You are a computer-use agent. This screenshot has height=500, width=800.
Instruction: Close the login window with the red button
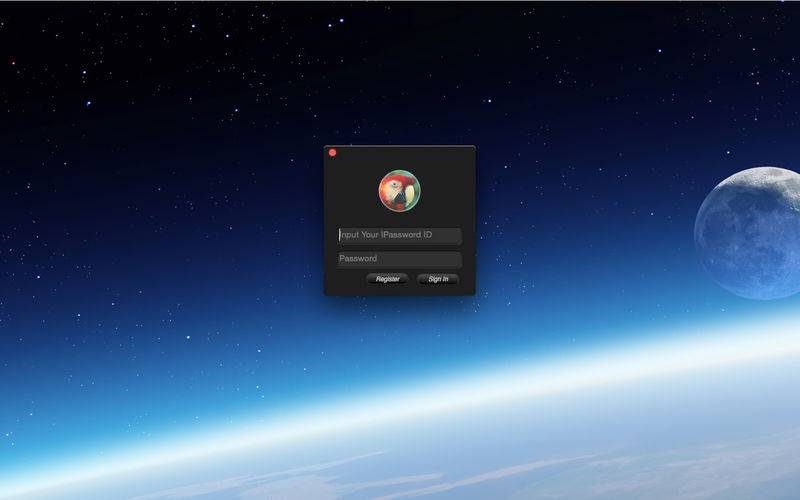tap(333, 153)
